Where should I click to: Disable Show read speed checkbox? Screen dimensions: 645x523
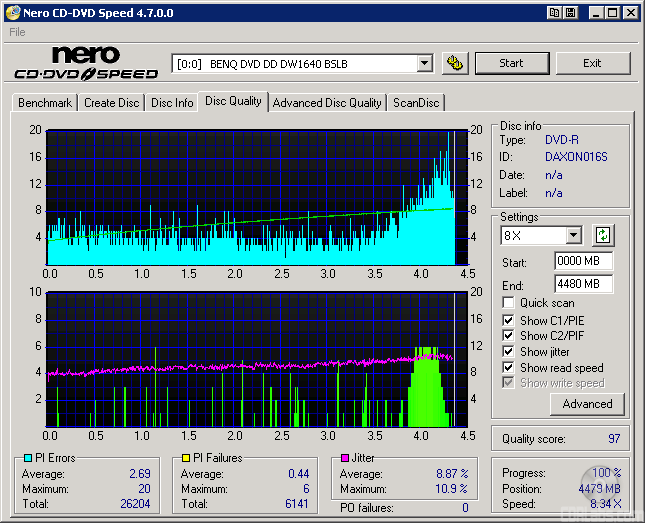tap(509, 368)
